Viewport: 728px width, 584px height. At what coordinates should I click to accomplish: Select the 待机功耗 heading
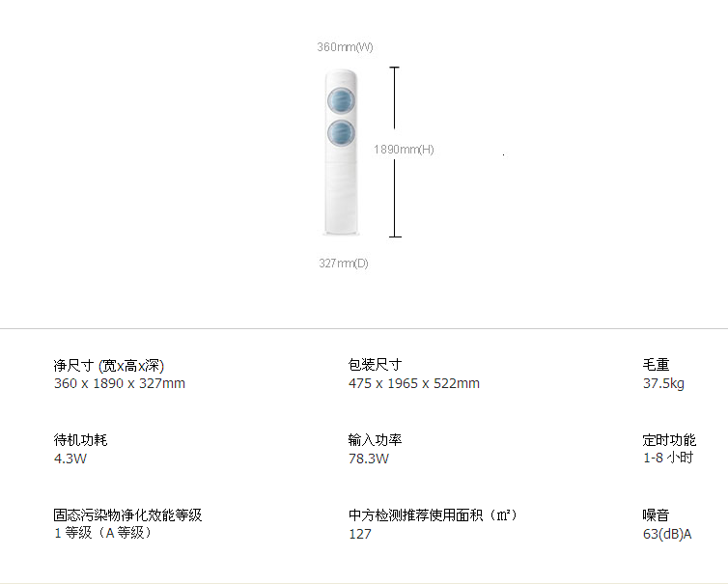tap(80, 440)
